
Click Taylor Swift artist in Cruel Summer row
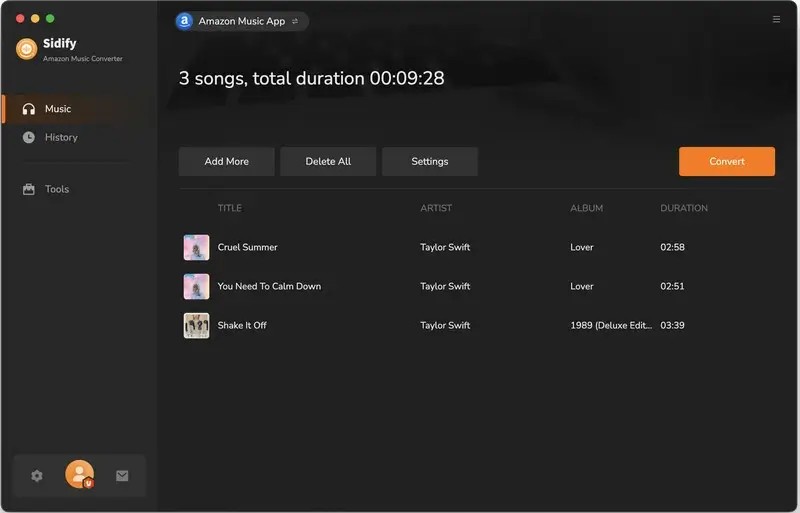[x=445, y=247]
